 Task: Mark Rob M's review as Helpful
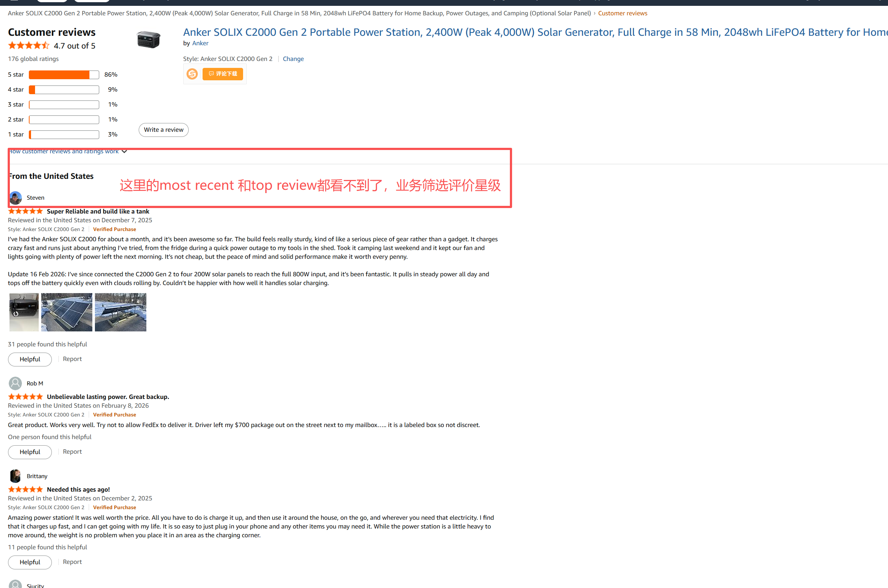click(30, 452)
